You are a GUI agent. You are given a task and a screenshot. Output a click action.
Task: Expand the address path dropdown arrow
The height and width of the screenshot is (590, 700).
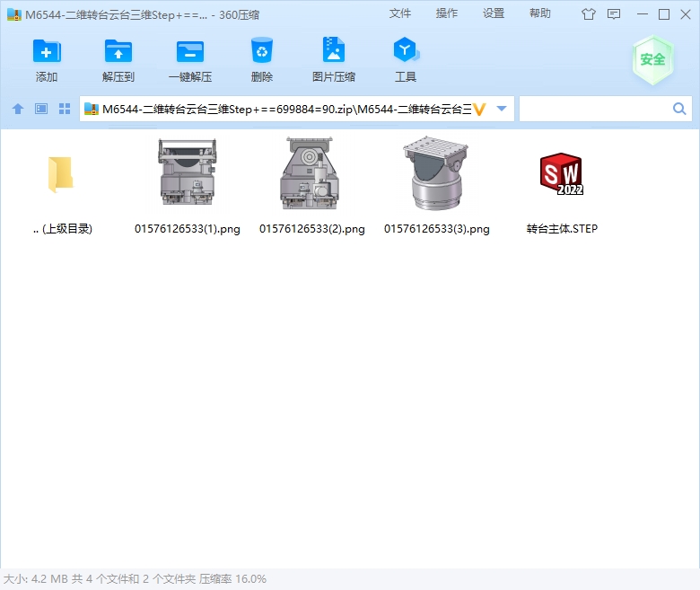pos(502,109)
